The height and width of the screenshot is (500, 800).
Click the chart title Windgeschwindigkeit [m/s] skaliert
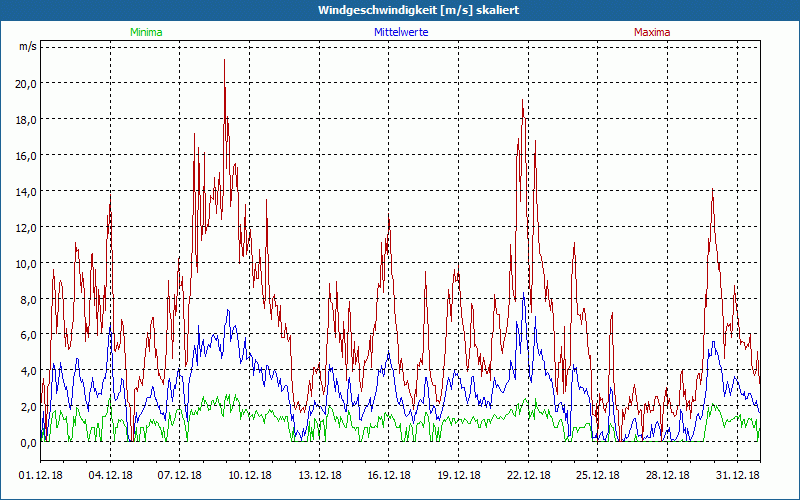click(418, 10)
